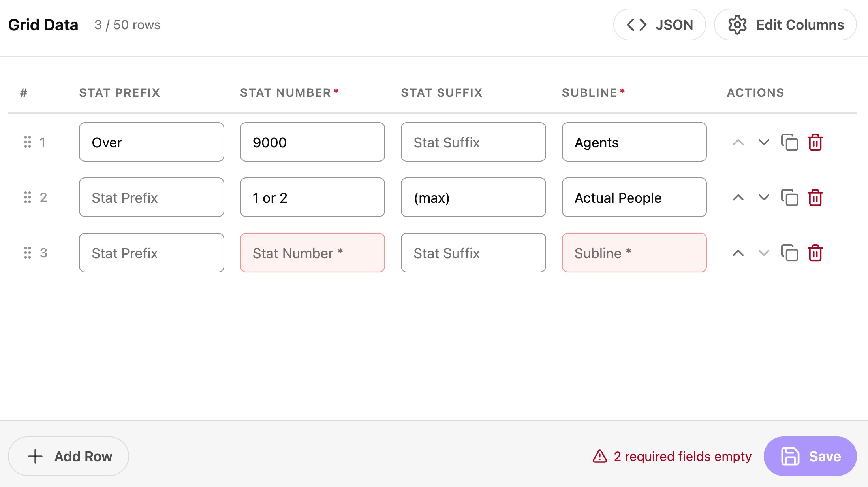Screen dimensions: 868x487
Task: Delete row 3 with trash icon
Action: [x=815, y=253]
